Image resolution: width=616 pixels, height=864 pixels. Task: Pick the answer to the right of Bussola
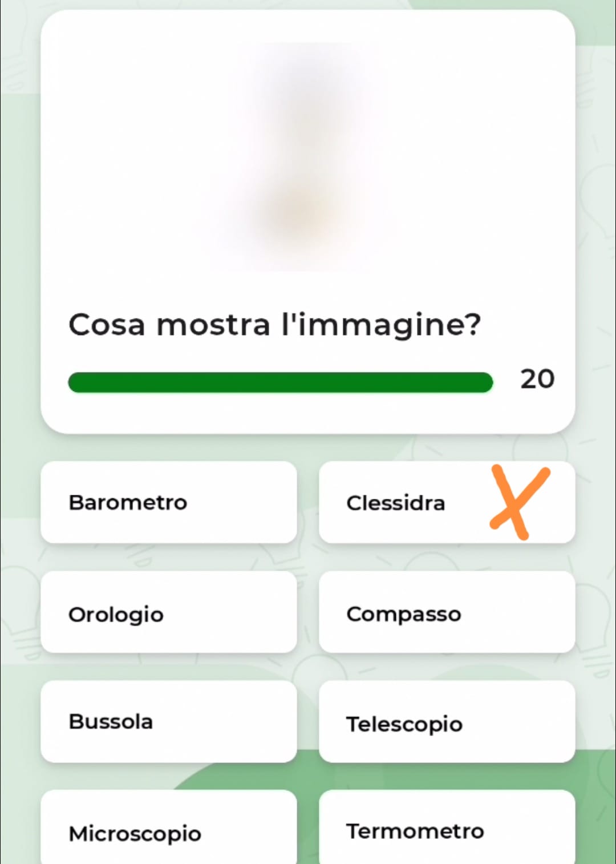point(447,721)
